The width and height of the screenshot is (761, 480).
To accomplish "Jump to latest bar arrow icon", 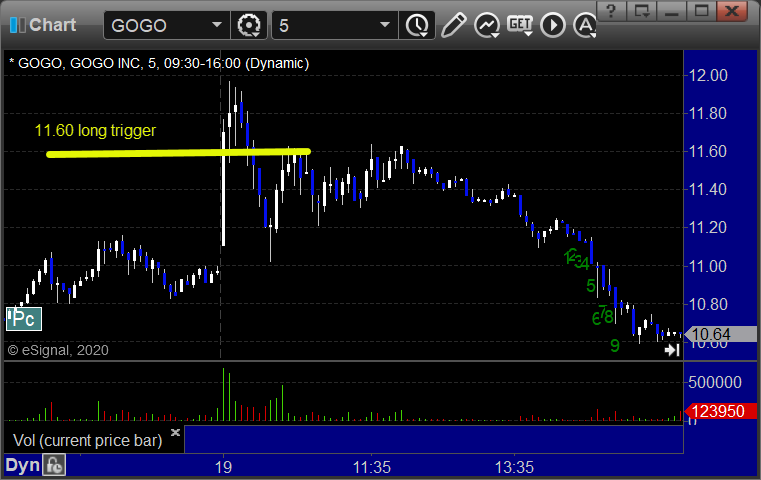I will 672,350.
